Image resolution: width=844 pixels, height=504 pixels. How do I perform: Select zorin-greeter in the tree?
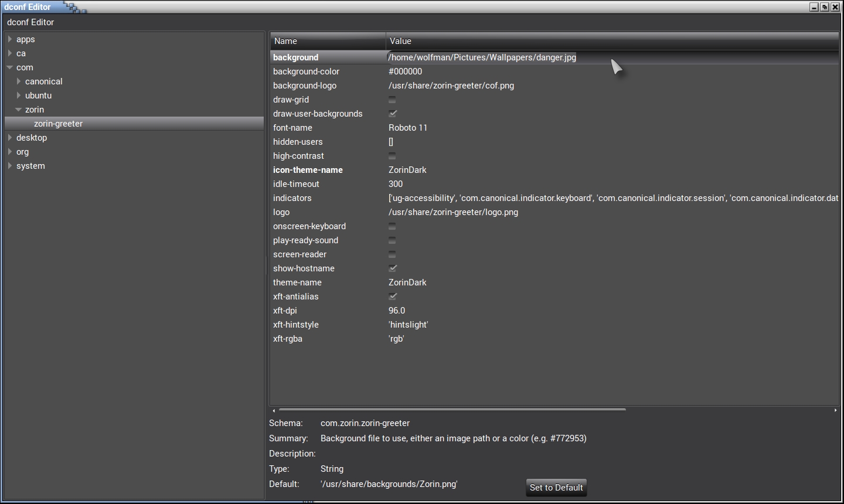(58, 124)
